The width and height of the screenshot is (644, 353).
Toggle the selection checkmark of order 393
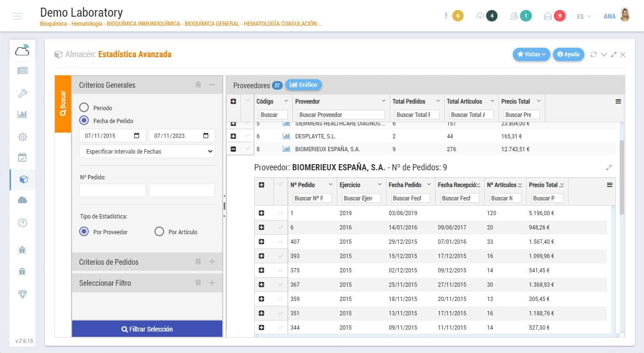tap(280, 256)
